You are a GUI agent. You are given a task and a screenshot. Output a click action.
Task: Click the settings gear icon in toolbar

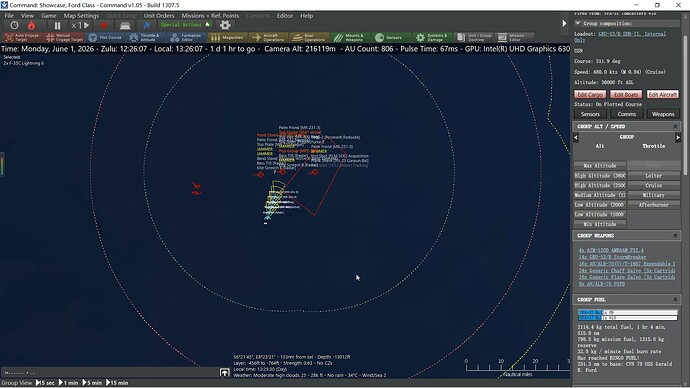[225, 25]
